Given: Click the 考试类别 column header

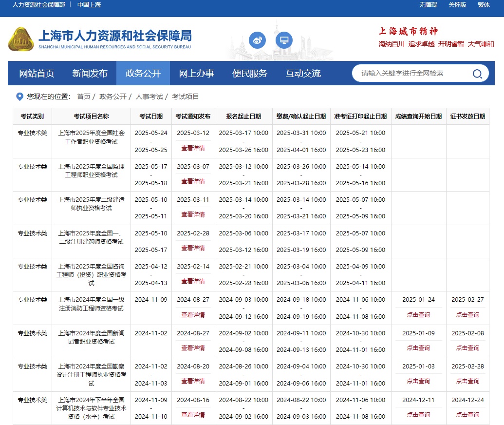Looking at the screenshot, I should (x=32, y=116).
